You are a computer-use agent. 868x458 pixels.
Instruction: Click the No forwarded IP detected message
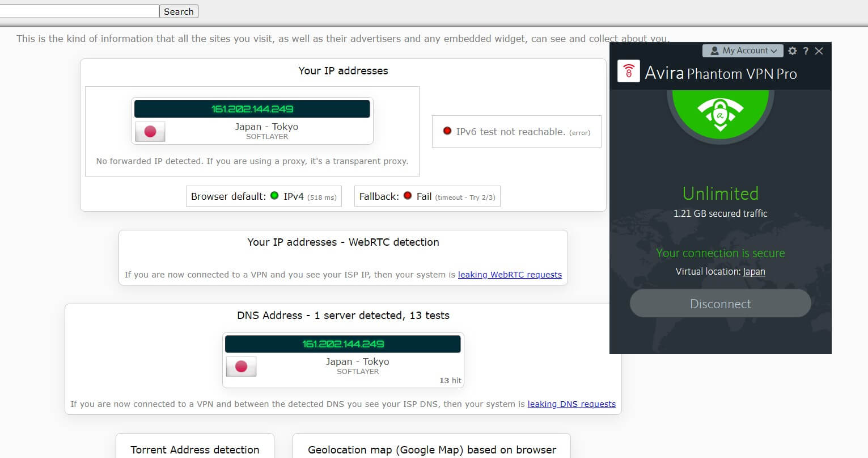coord(252,161)
